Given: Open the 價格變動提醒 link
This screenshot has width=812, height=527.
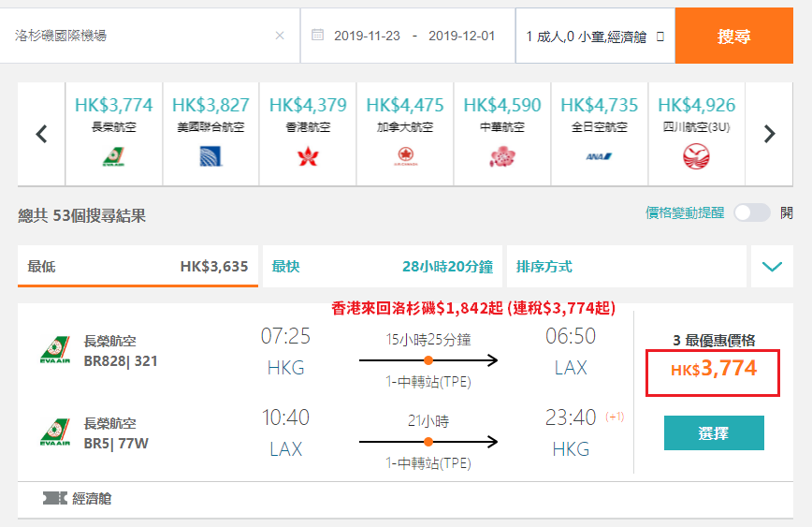Looking at the screenshot, I should (685, 213).
